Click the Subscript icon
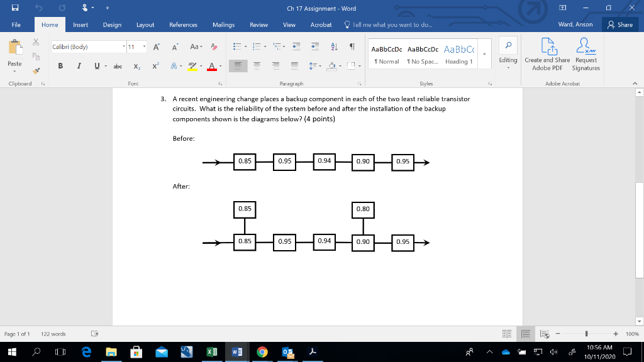644x362 pixels. pyautogui.click(x=136, y=65)
